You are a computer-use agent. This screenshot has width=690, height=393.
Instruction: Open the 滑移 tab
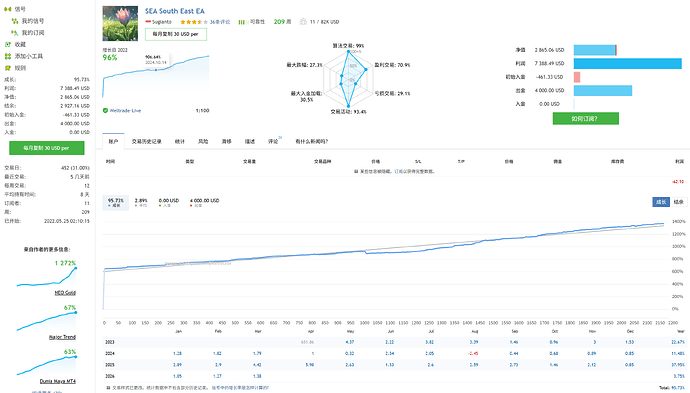pos(226,141)
